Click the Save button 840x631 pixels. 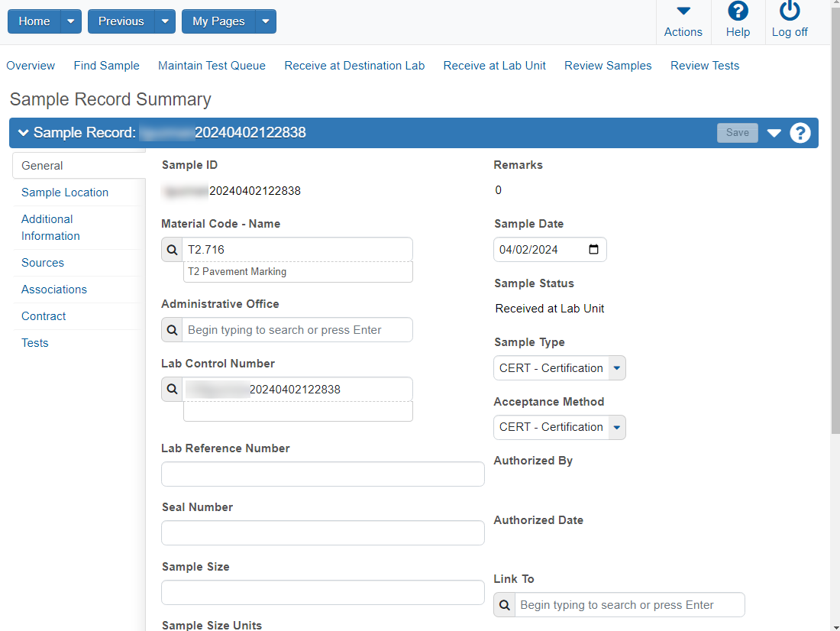tap(737, 132)
